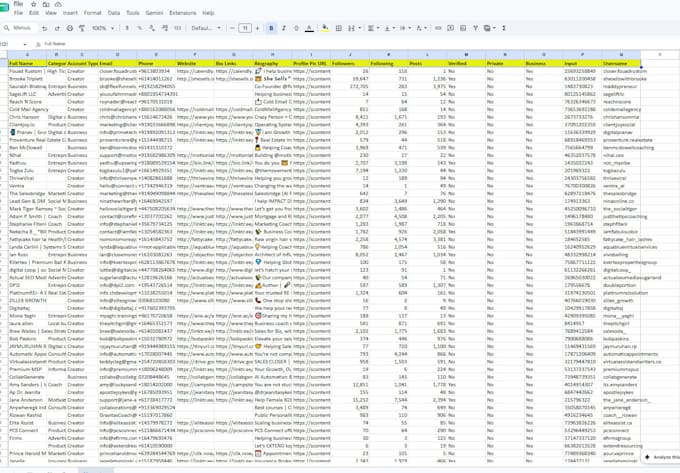Click the Insert link icon

coord(438,28)
